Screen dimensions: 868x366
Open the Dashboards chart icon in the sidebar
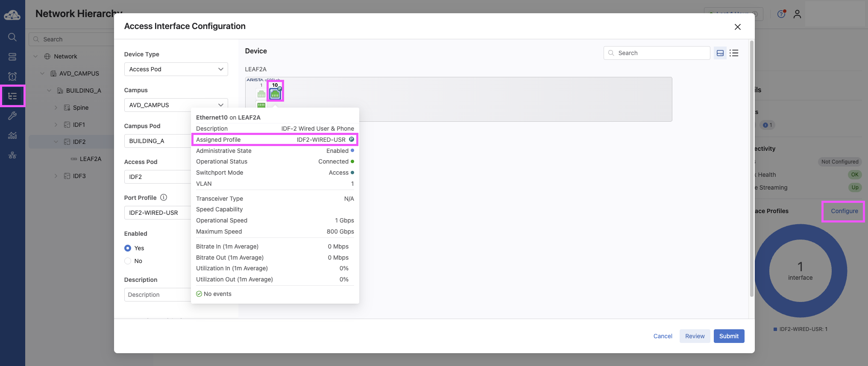12,135
